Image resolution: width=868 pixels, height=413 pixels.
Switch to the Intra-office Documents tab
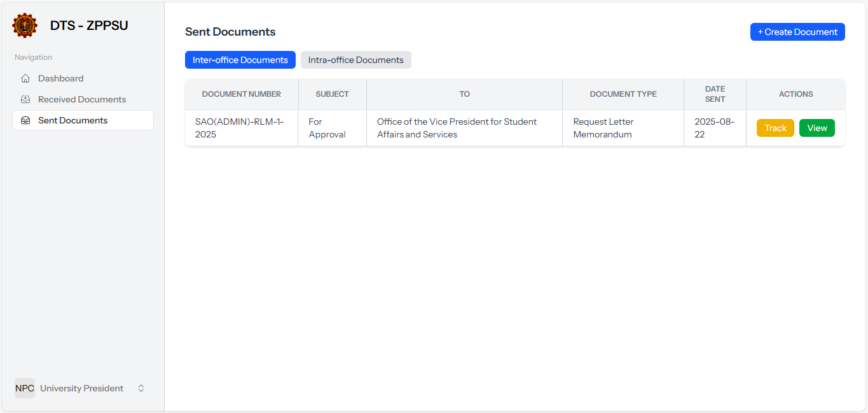coord(355,59)
